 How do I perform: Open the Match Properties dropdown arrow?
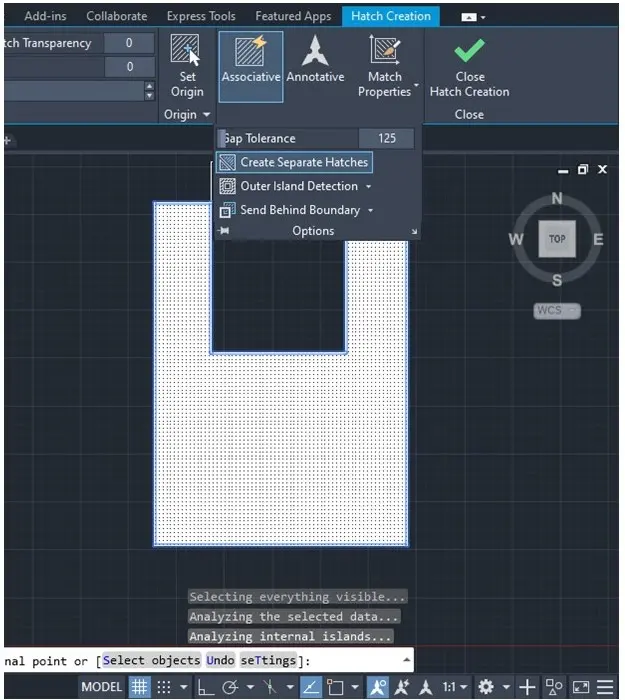pyautogui.click(x=416, y=86)
